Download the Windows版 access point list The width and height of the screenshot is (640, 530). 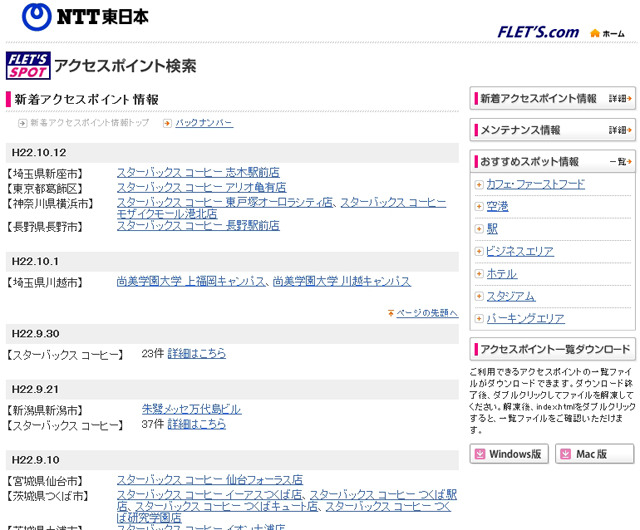(x=509, y=454)
